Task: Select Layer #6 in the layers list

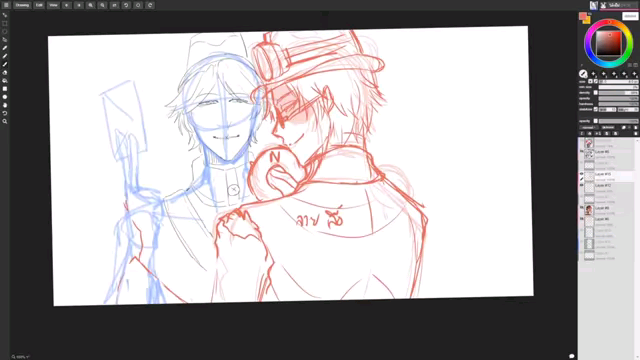Action: 607,222
